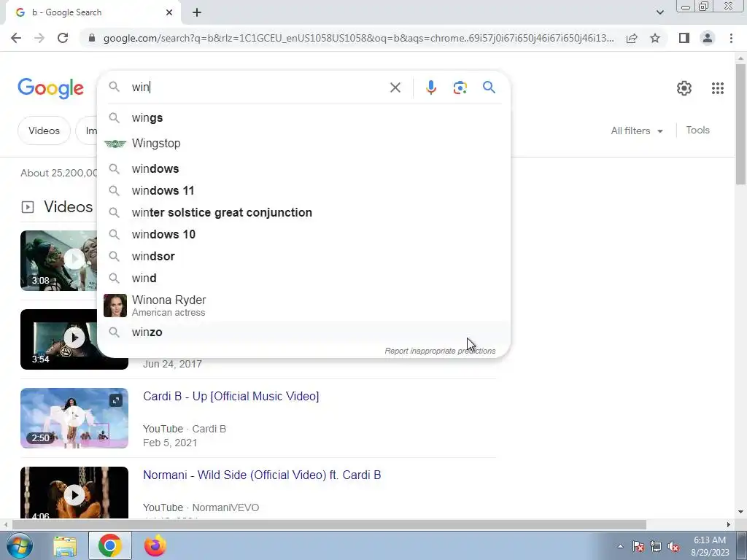Open the Tools option

697,130
